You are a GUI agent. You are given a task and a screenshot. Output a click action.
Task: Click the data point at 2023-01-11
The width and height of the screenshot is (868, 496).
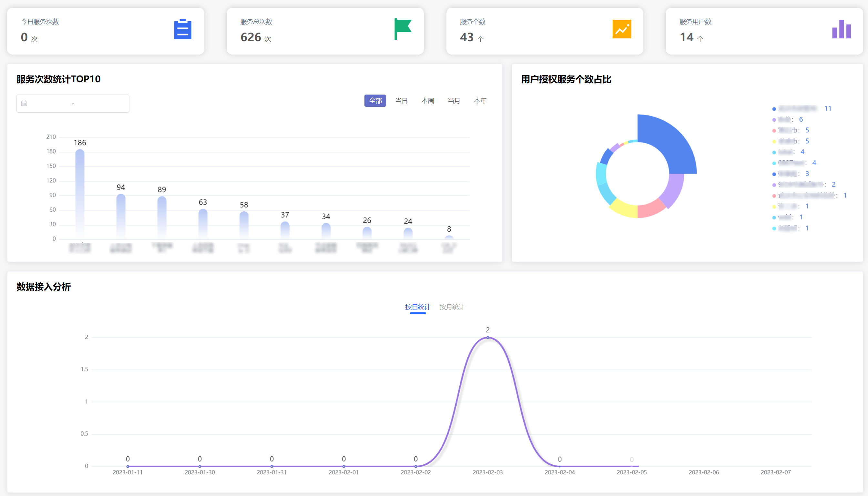128,466
